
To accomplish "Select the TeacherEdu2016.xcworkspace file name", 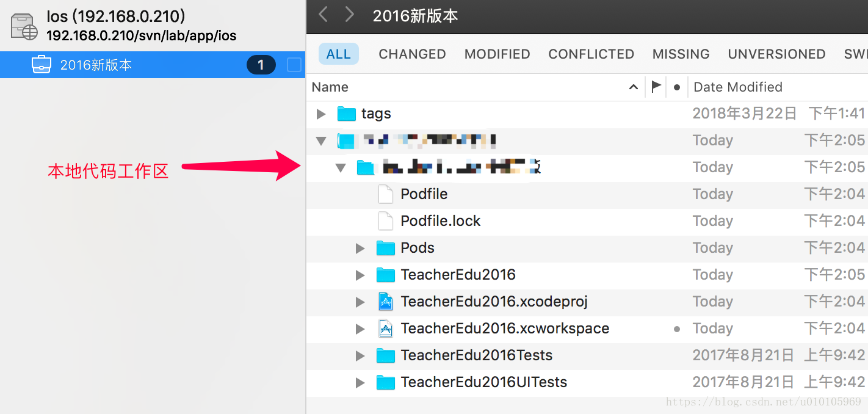I will [505, 329].
